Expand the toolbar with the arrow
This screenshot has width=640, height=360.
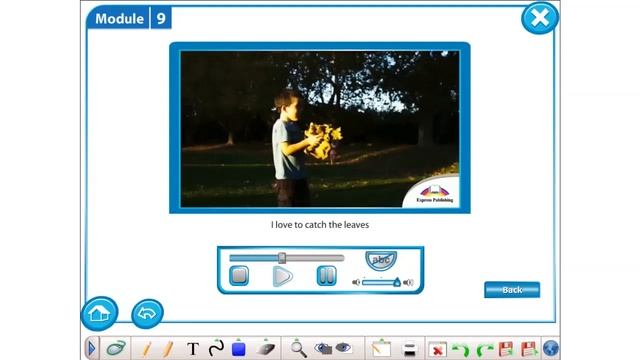pyautogui.click(x=91, y=348)
